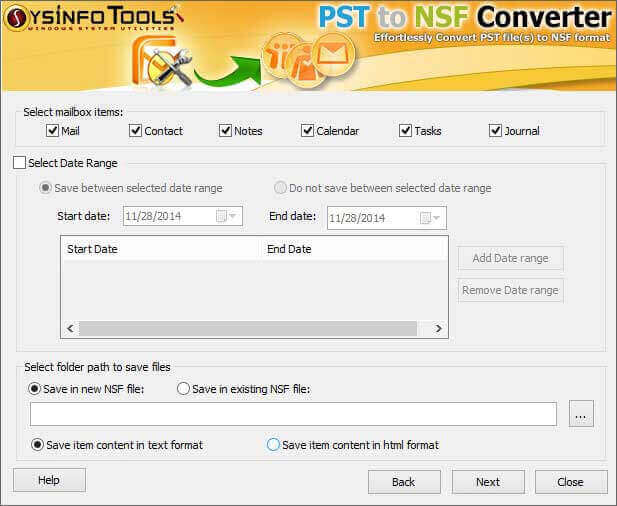Close the converter dialog
Image resolution: width=617 pixels, height=506 pixels.
point(571,482)
